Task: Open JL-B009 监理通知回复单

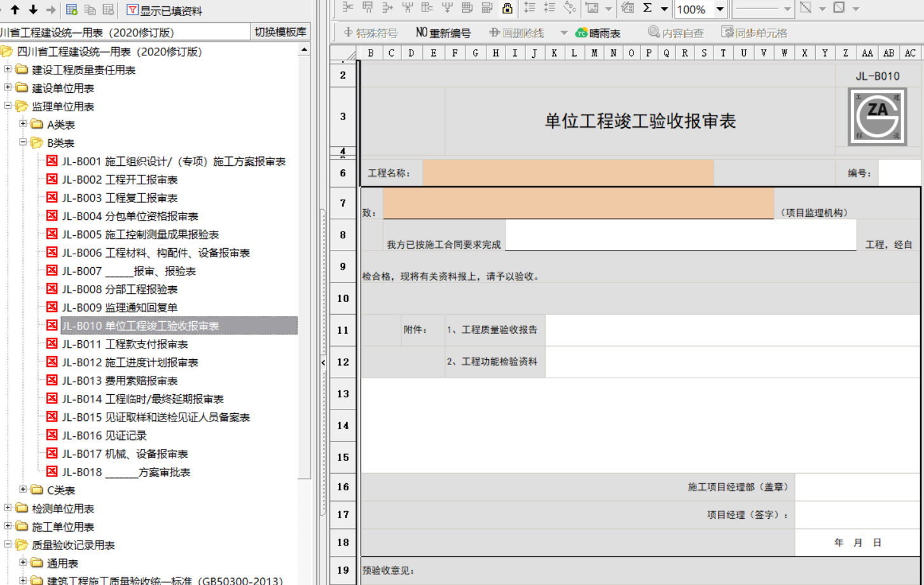Action: [x=120, y=308]
